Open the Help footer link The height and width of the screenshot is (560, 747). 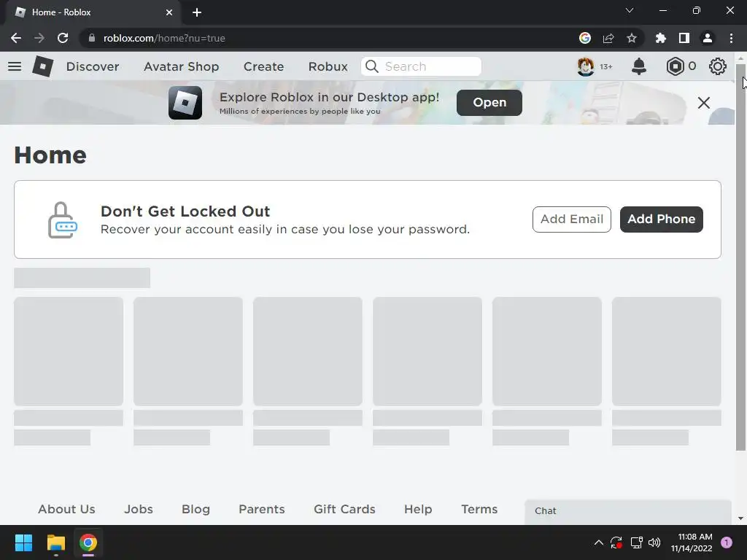[x=418, y=509]
